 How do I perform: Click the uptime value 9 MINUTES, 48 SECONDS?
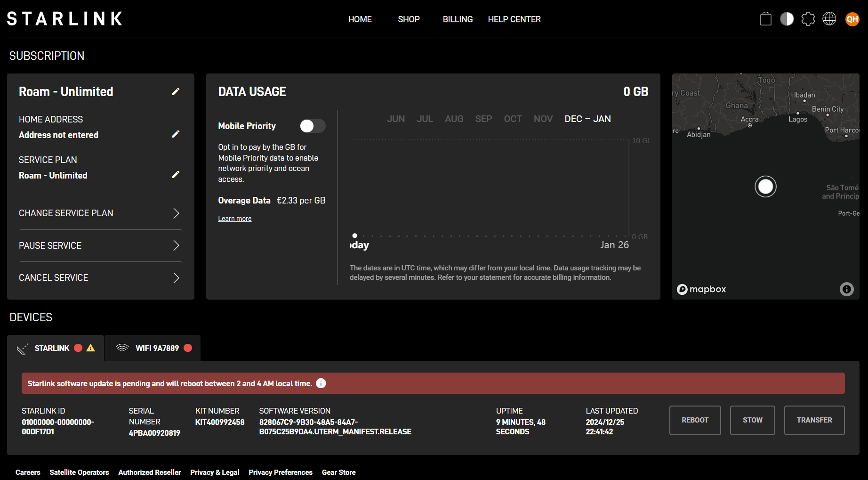521,427
